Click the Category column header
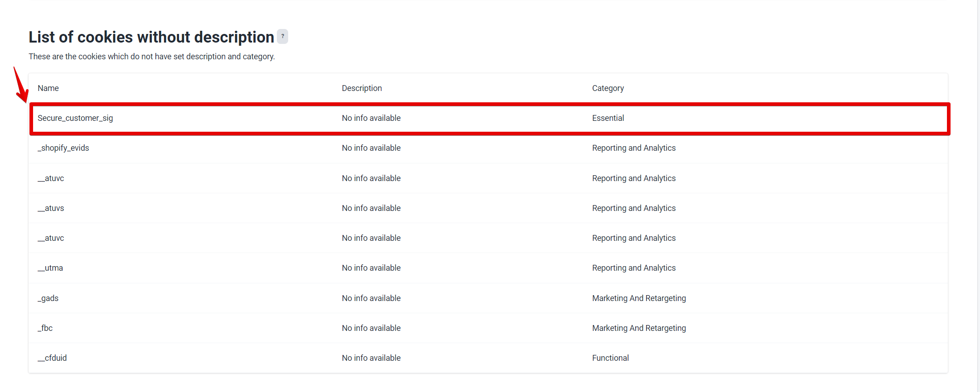The height and width of the screenshot is (392, 980). pos(608,88)
